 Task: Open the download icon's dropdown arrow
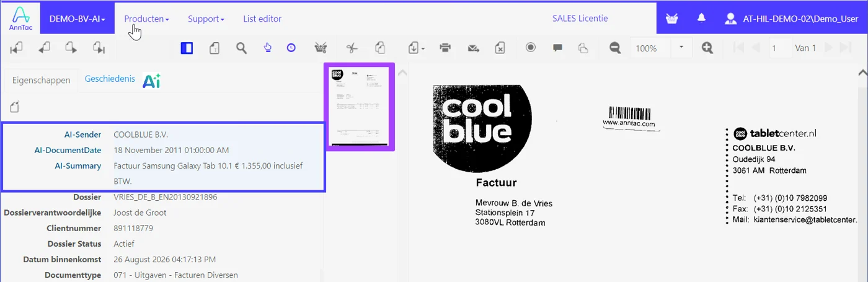click(423, 48)
